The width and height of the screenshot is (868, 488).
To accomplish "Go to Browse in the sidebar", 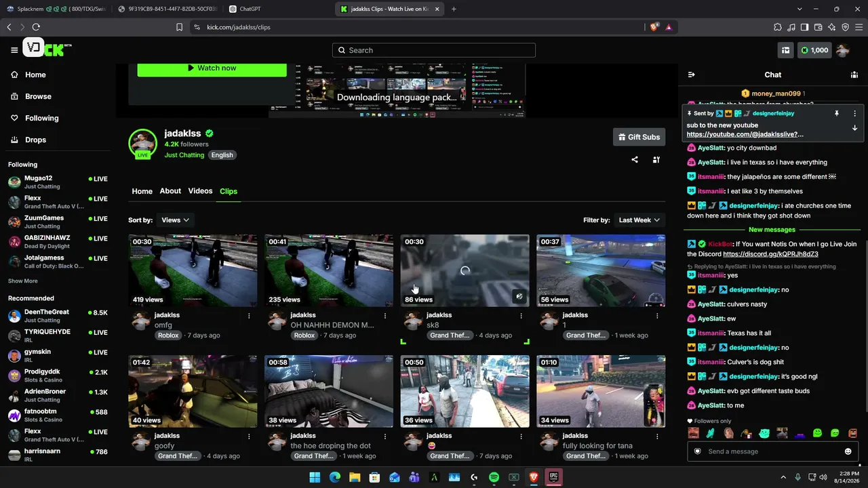I will pyautogui.click(x=31, y=96).
